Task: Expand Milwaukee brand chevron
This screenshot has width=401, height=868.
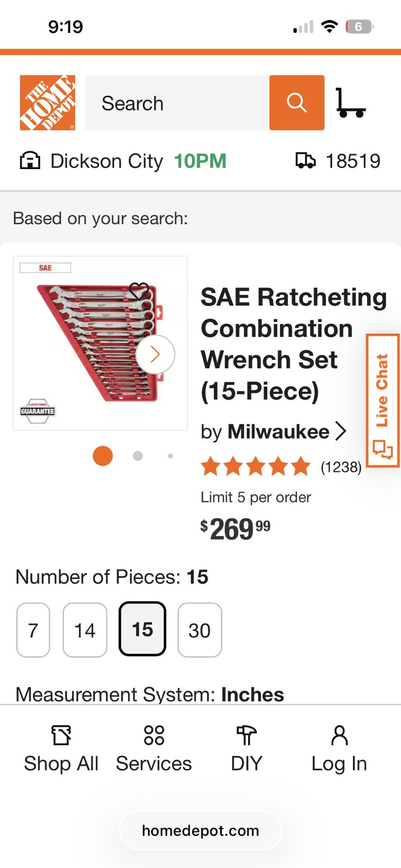Action: tap(341, 431)
